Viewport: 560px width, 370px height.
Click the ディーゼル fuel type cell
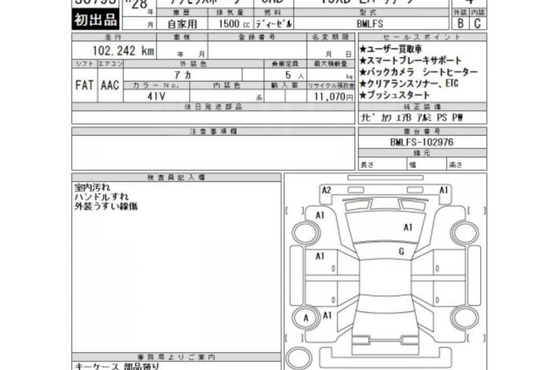click(274, 24)
